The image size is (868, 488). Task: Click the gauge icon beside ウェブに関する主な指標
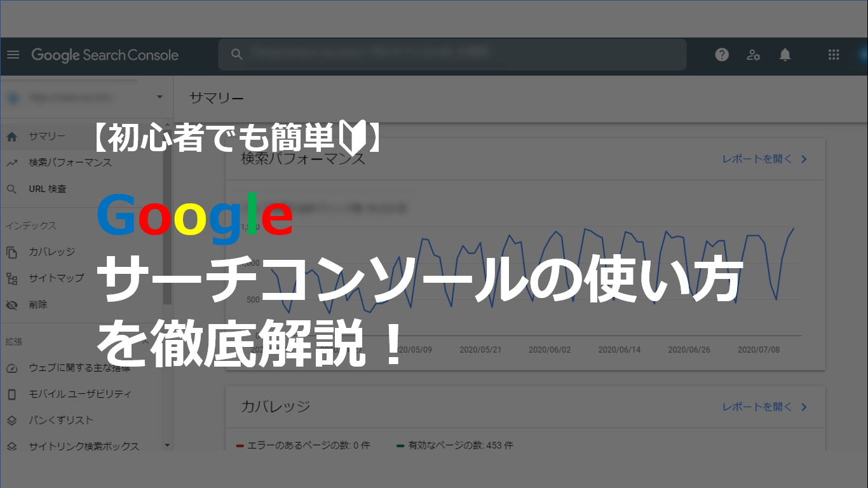tap(11, 368)
